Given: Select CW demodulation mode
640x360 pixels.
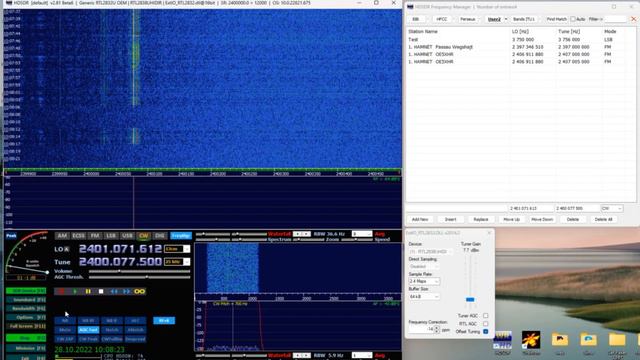Looking at the screenshot, I should pos(144,236).
